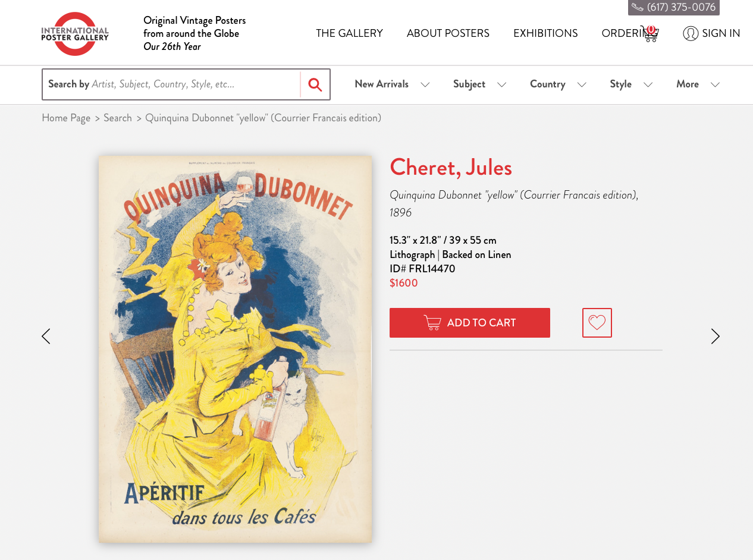Open the shopping cart icon
Image resolution: width=753 pixels, height=560 pixels.
650,33
